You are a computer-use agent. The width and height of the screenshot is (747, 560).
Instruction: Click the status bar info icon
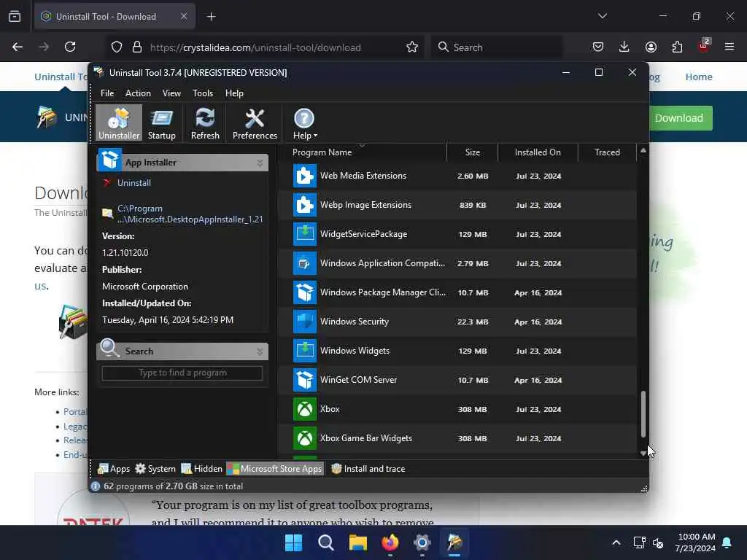click(96, 486)
